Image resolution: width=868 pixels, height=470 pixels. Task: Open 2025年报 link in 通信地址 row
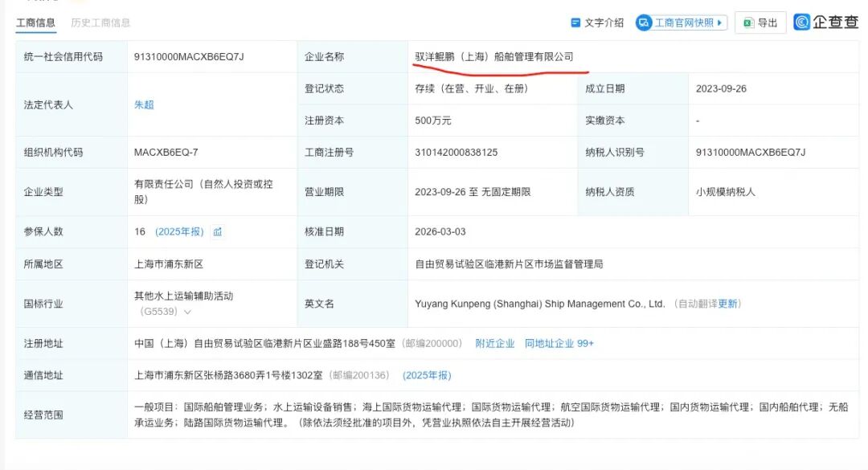point(427,375)
